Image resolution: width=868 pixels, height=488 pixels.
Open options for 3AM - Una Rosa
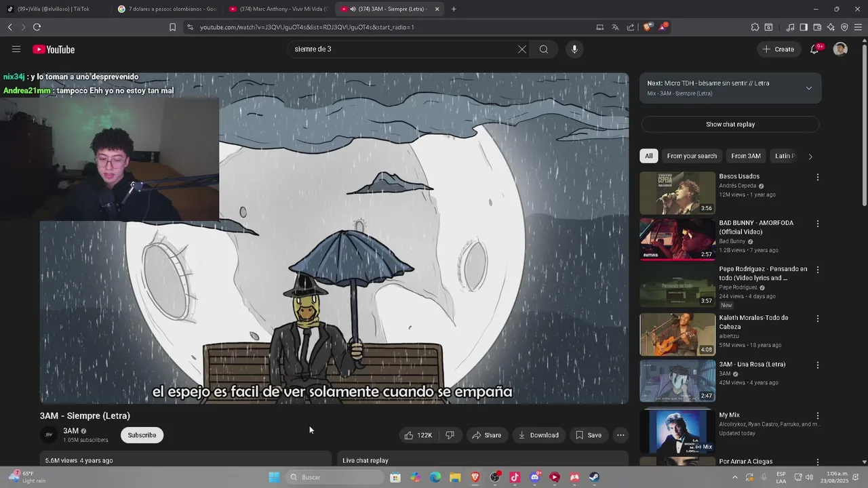click(817, 365)
